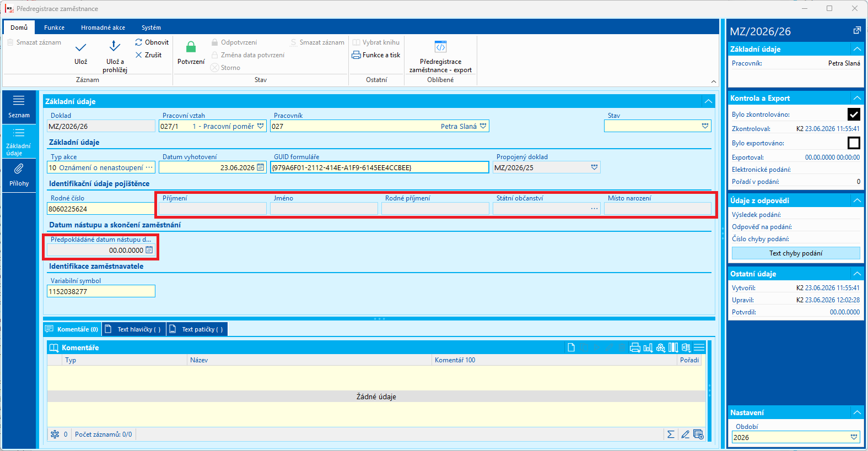Click Ulož a prohlížej icon

tap(115, 47)
